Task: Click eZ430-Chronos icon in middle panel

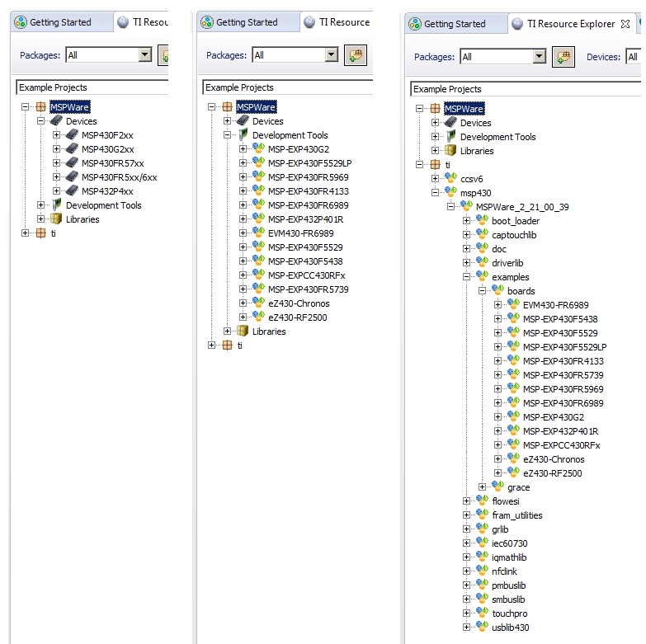Action: 258,303
